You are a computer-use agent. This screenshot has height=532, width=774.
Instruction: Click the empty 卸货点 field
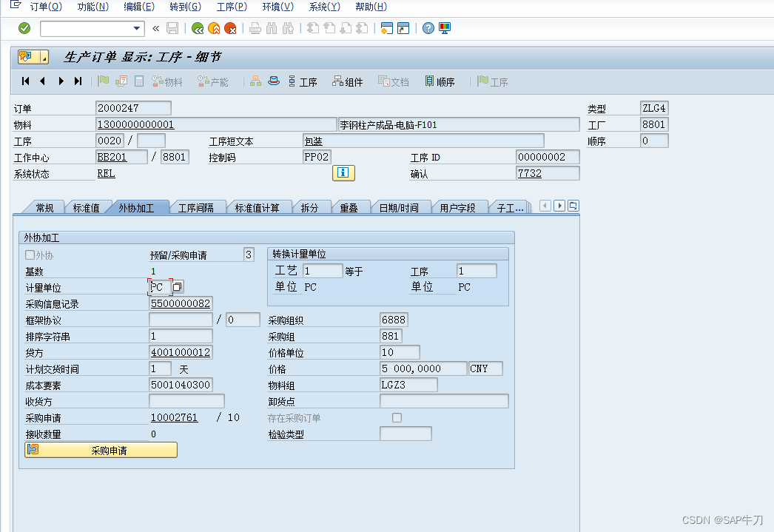tap(444, 401)
